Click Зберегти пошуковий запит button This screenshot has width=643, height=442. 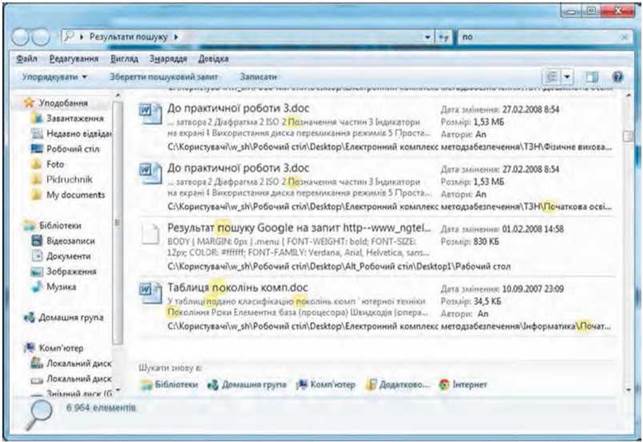(164, 77)
